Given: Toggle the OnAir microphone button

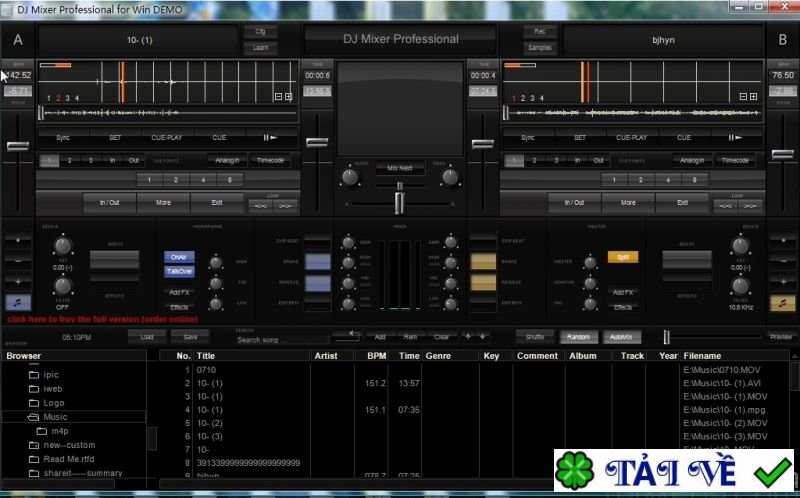Looking at the screenshot, I should [179, 257].
